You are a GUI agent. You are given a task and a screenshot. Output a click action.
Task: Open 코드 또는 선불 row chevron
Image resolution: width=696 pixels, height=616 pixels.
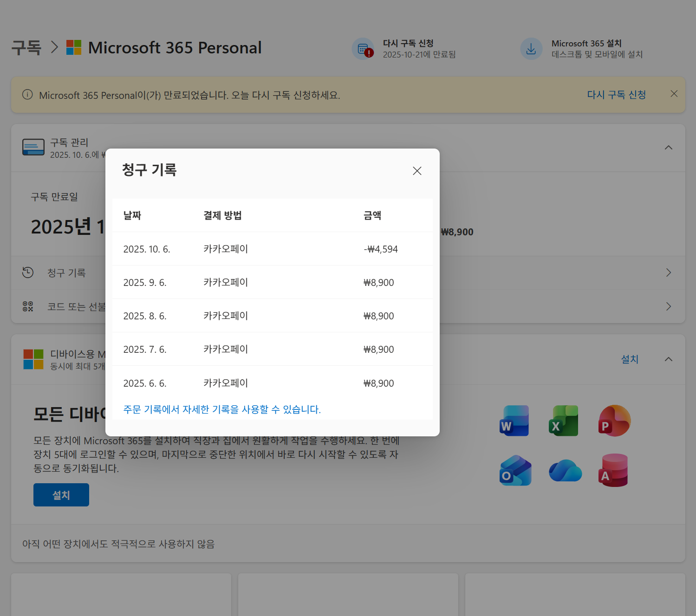[669, 306]
